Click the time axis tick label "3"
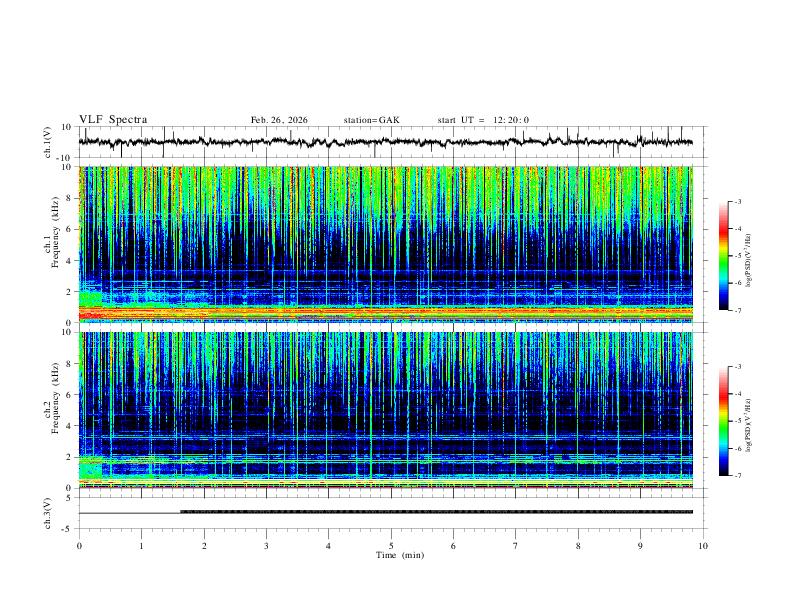Image resolution: width=792 pixels, height=612 pixels. [266, 546]
